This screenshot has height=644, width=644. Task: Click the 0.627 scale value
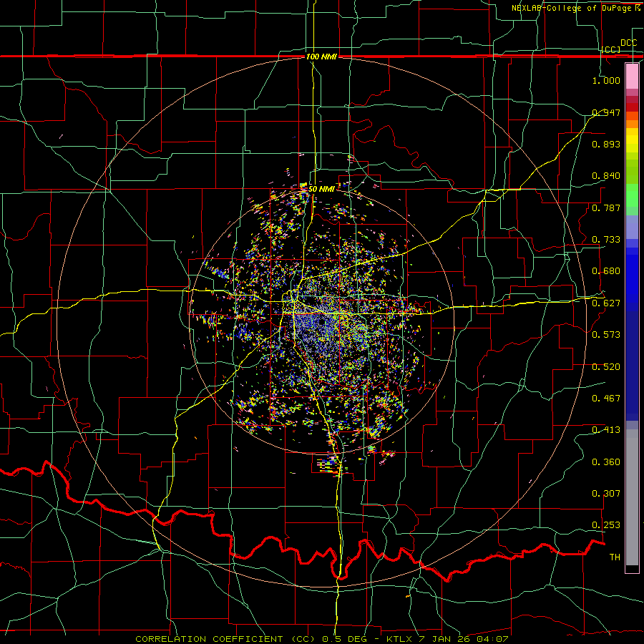pyautogui.click(x=606, y=303)
